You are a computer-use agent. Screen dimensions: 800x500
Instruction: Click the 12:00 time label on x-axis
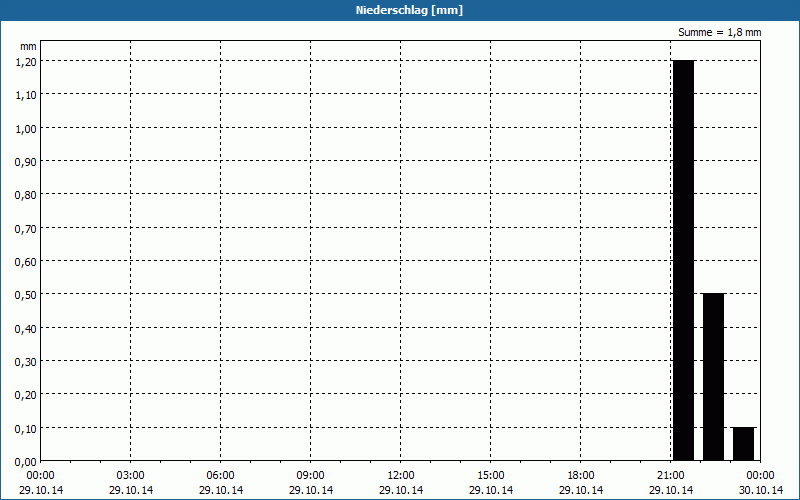[x=401, y=476]
